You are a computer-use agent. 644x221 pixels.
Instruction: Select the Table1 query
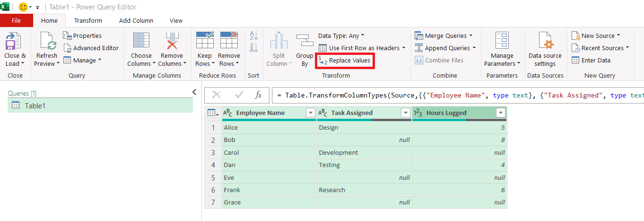tap(100, 106)
